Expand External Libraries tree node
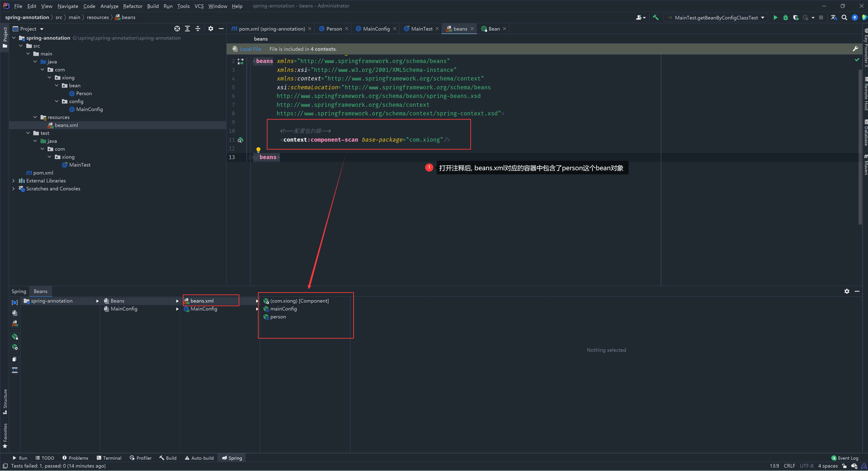 coord(13,181)
